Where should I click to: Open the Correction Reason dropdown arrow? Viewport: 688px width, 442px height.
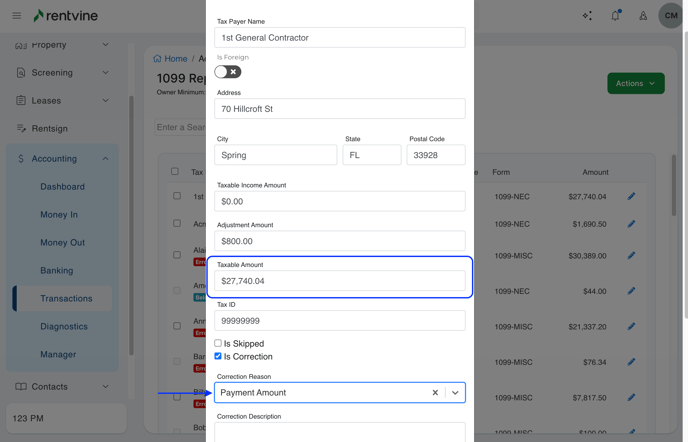(455, 393)
